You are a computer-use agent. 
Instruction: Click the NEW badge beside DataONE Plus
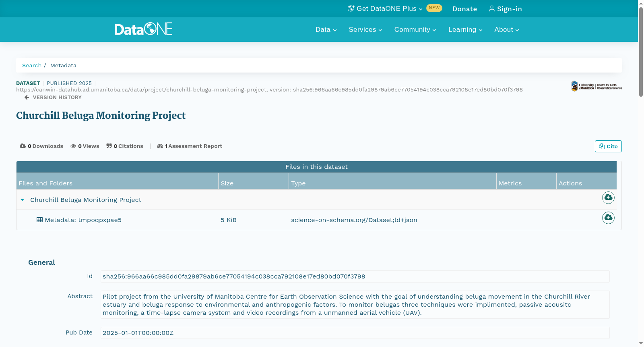pos(434,8)
